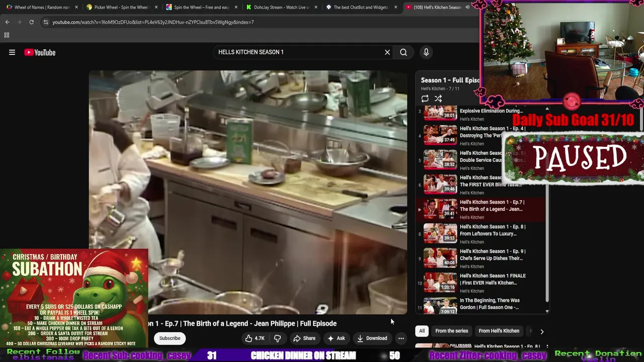Screen dimensions: 644x362
Task: Play Ep. 8 From Leftovers To Luxury
Action: click(481, 234)
